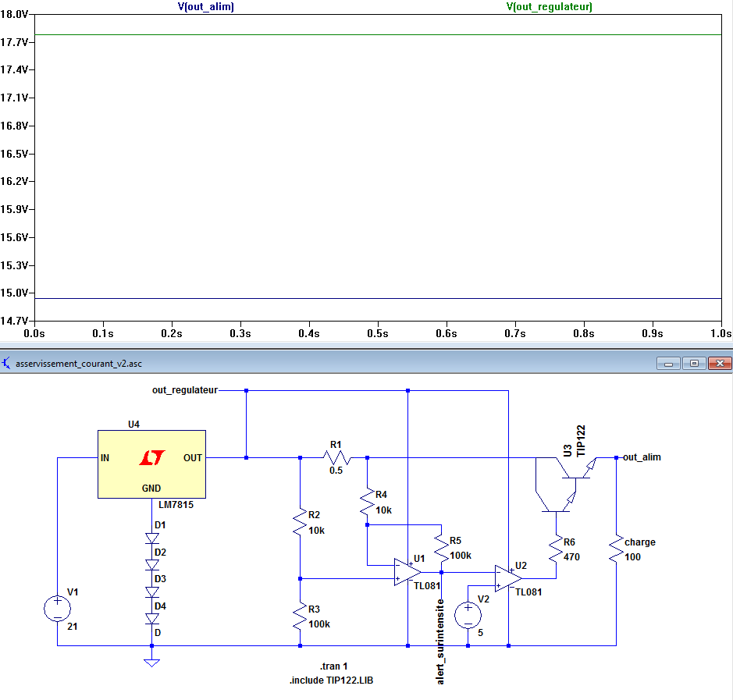Select diode D2 symbol
This screenshot has width=733, height=700.
pyautogui.click(x=152, y=565)
